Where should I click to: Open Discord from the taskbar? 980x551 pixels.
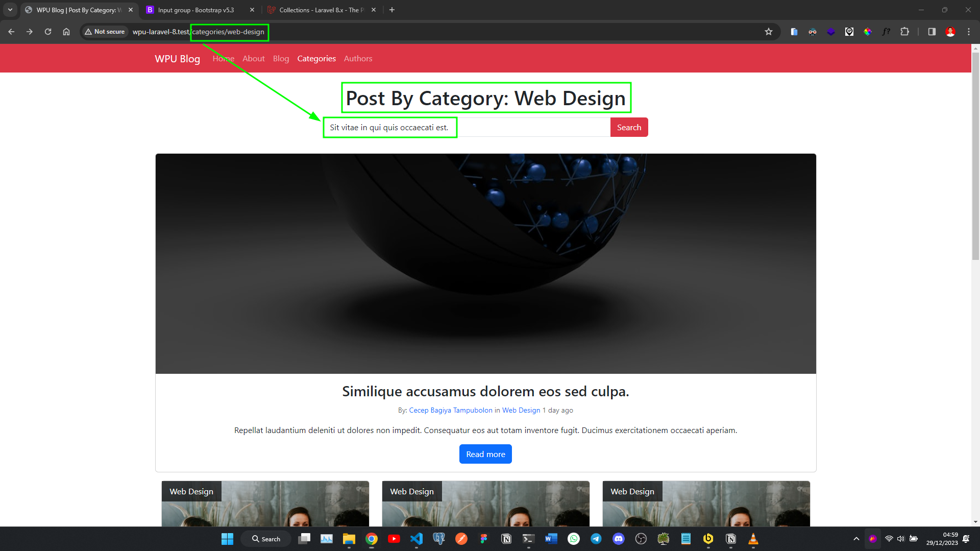[619, 539]
